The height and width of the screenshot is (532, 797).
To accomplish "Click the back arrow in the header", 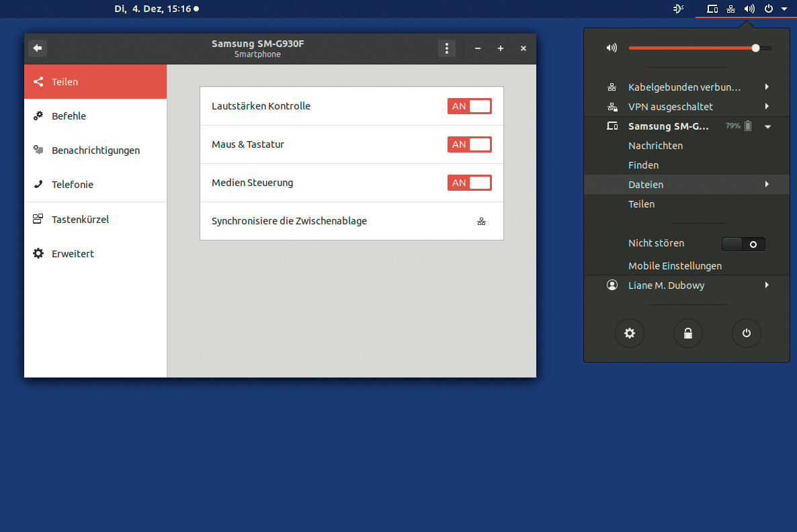I will (38, 48).
